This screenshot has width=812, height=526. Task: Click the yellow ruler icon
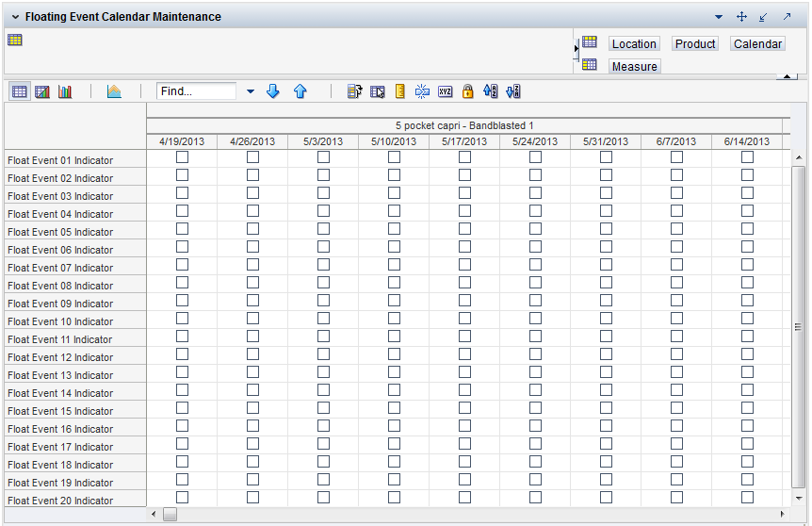(399, 91)
